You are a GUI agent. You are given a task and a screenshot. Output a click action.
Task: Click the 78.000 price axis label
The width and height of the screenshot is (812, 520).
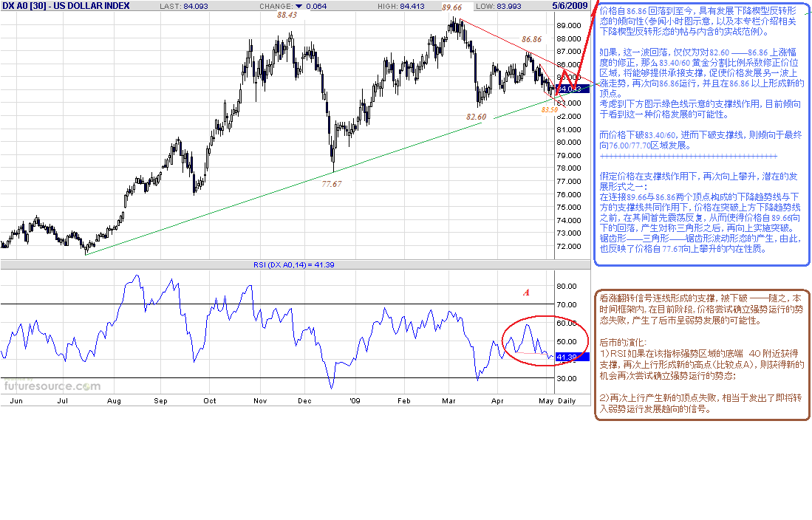pos(569,168)
